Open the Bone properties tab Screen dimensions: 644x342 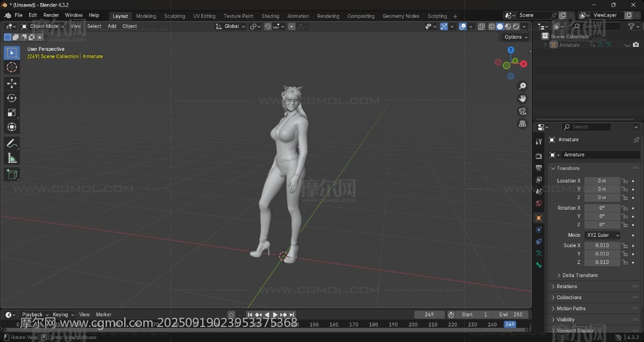tap(539, 265)
